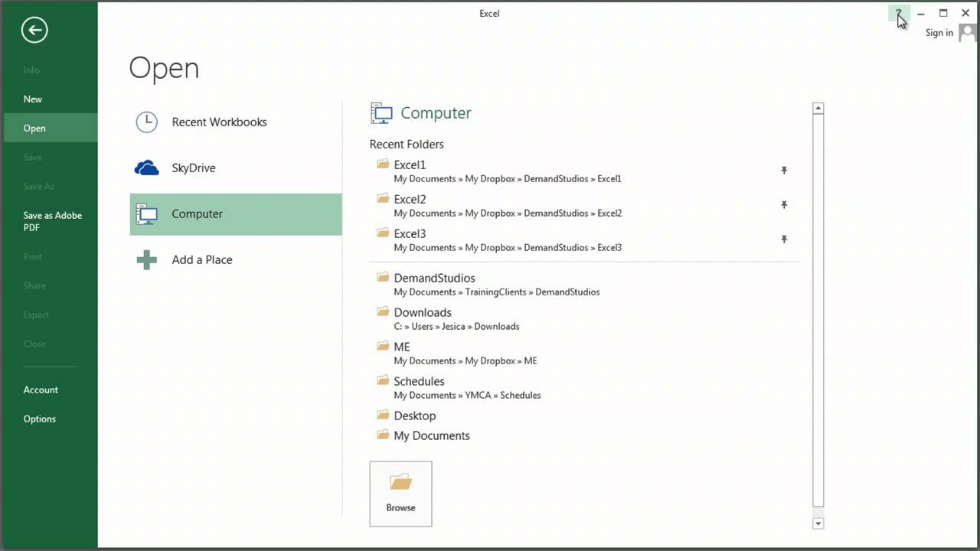Open the Desktop folder entry

584,416
